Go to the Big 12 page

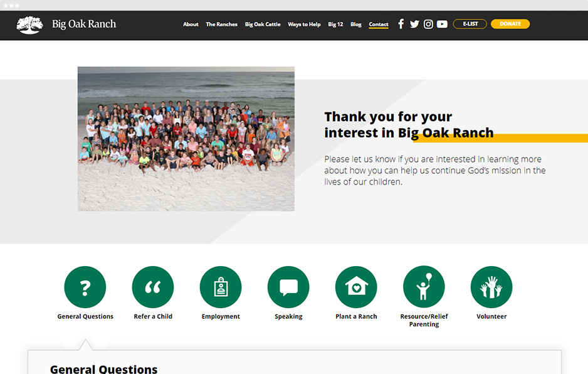(335, 24)
